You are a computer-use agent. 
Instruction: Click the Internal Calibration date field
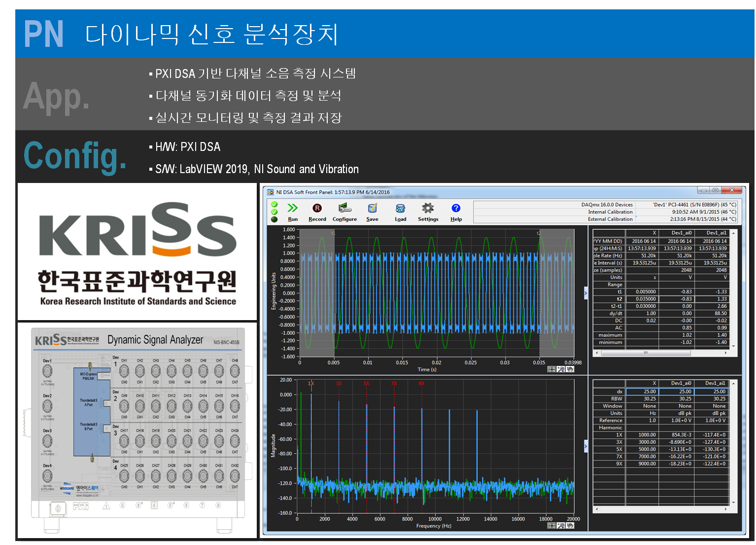coord(687,212)
